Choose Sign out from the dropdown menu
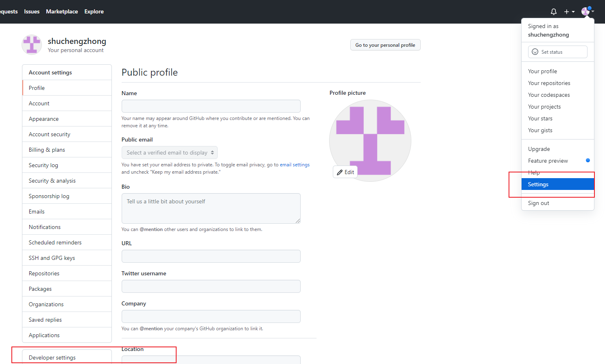 click(538, 203)
